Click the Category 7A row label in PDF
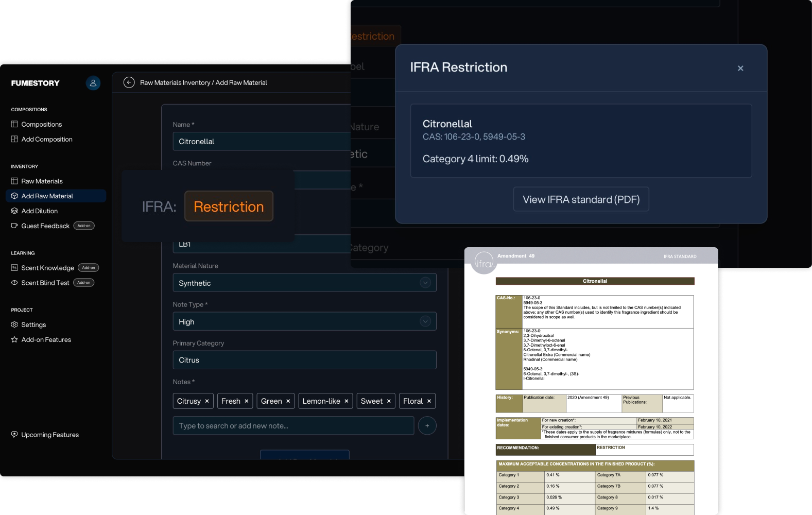Viewport: 812px width, 515px height. pyautogui.click(x=609, y=475)
